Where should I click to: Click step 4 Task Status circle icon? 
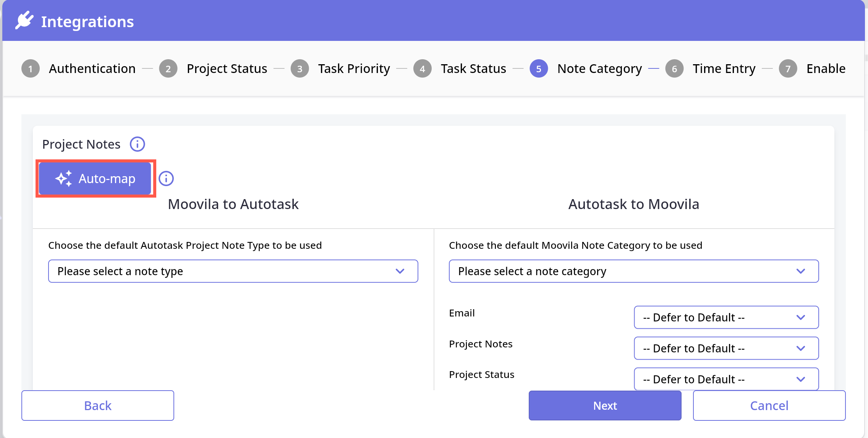tap(422, 69)
